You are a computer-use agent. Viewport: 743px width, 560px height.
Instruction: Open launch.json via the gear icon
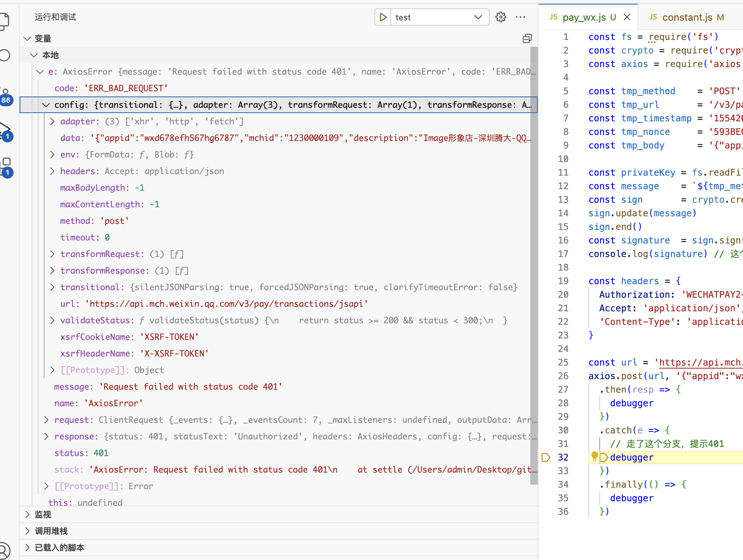[501, 17]
